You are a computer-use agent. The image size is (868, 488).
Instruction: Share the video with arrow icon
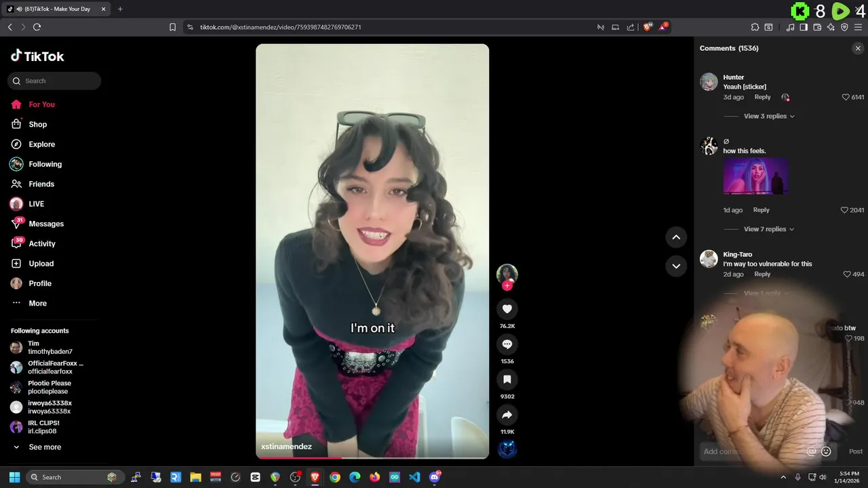507,415
